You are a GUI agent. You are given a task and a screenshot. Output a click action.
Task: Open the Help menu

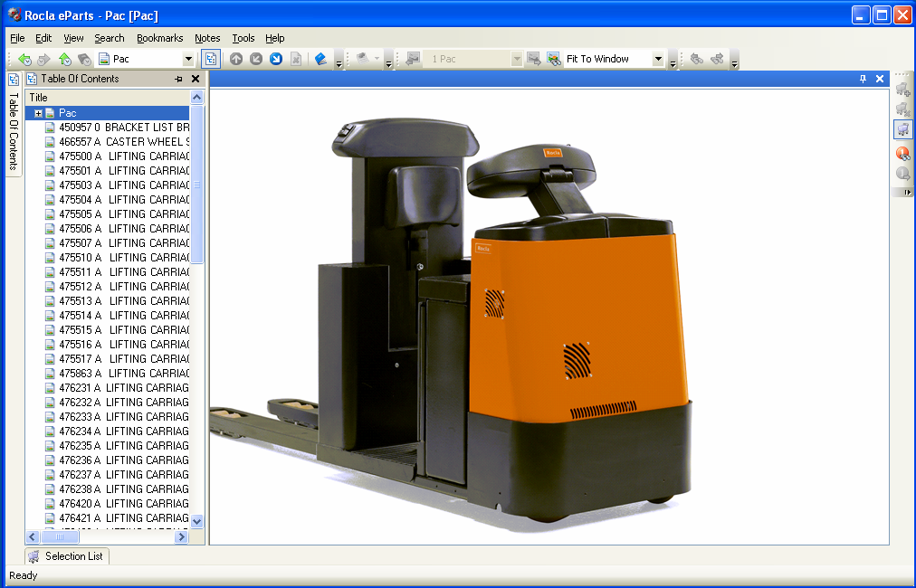(274, 38)
